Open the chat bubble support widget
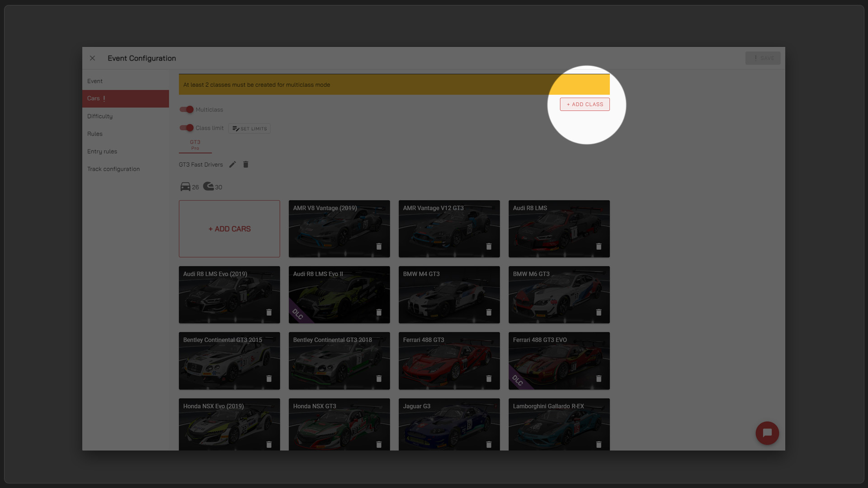Screen dimensions: 868x488 click(x=767, y=433)
